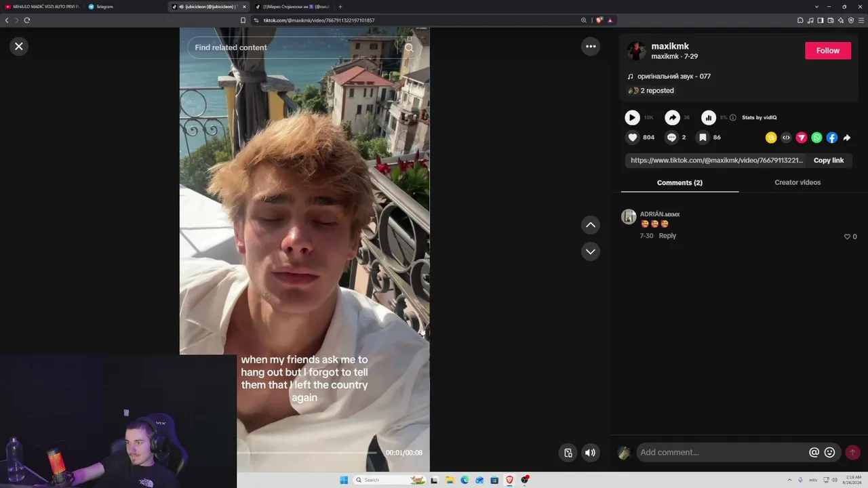
Task: Open the maxikmk profile avatar
Action: (637, 51)
